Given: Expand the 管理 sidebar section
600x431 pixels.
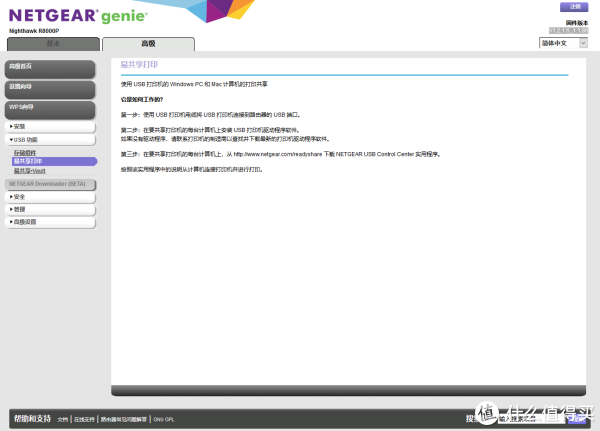Looking at the screenshot, I should click(x=50, y=209).
